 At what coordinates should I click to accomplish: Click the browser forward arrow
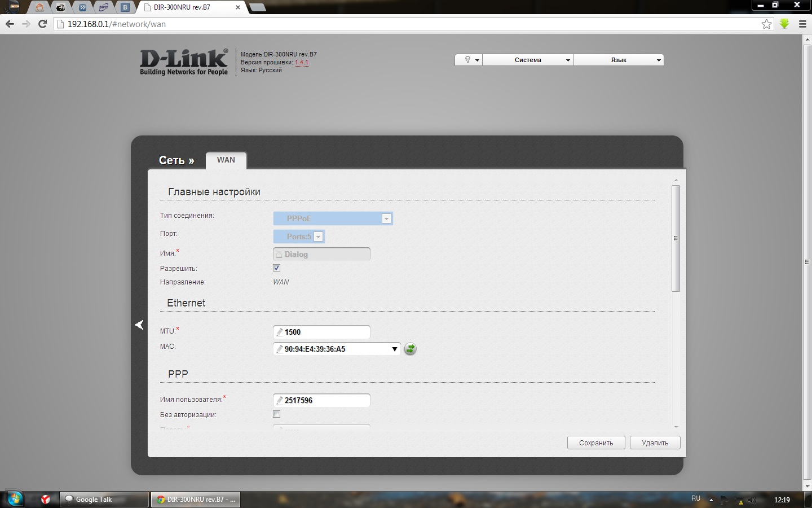[x=26, y=24]
